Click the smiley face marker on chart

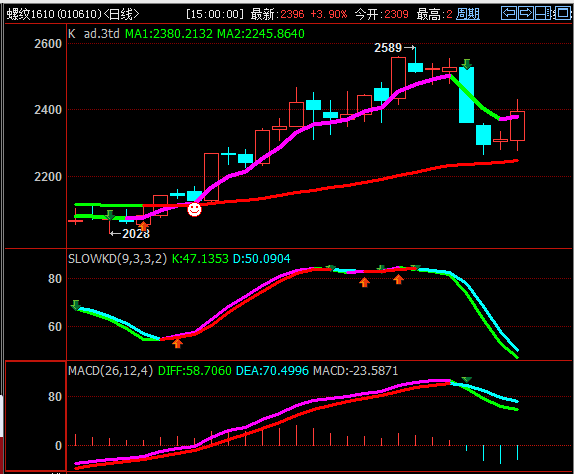pyautogui.click(x=194, y=209)
